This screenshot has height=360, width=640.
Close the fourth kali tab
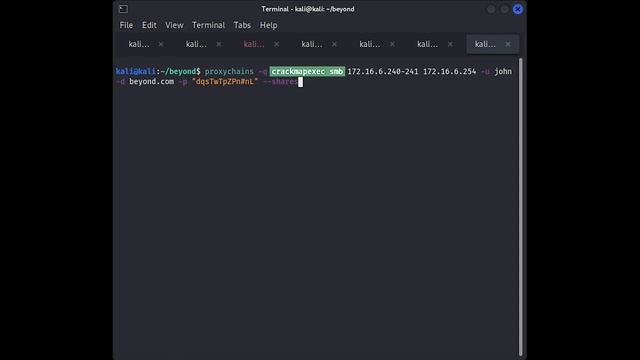pyautogui.click(x=334, y=44)
